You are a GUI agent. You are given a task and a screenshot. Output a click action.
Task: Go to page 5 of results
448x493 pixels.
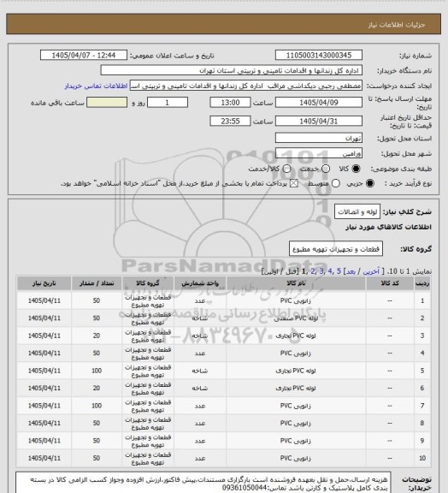click(339, 271)
